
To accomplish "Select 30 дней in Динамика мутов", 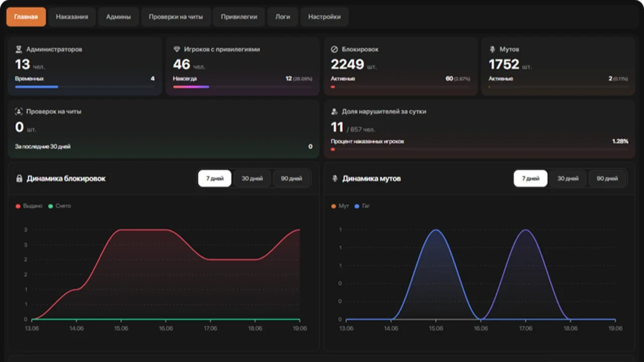I will 568,178.
